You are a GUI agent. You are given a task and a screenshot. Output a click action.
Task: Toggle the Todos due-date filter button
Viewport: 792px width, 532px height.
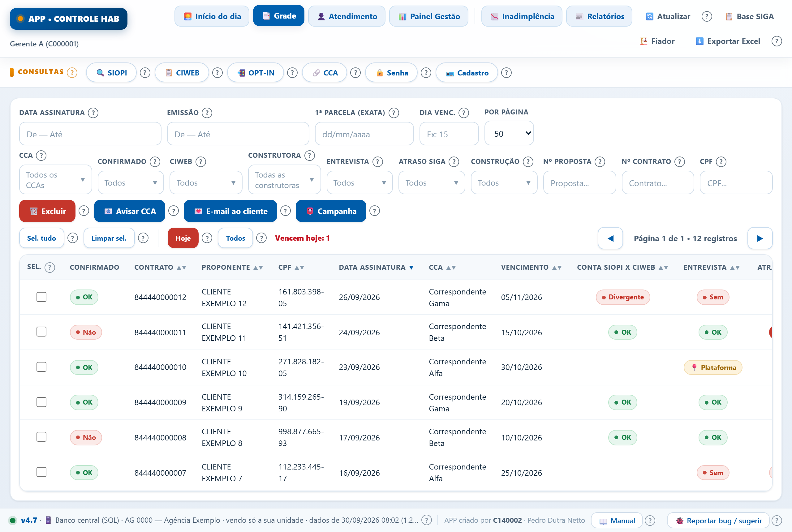(x=235, y=238)
